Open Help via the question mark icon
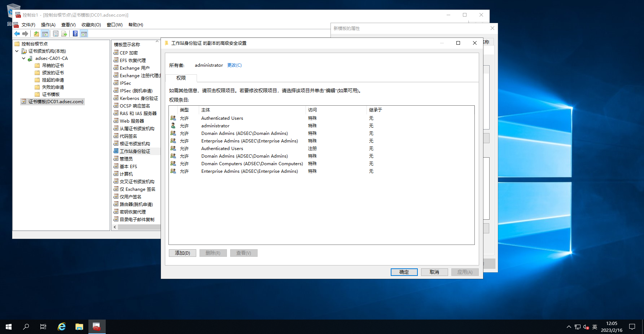Viewport: 644px width, 334px height. click(x=75, y=34)
